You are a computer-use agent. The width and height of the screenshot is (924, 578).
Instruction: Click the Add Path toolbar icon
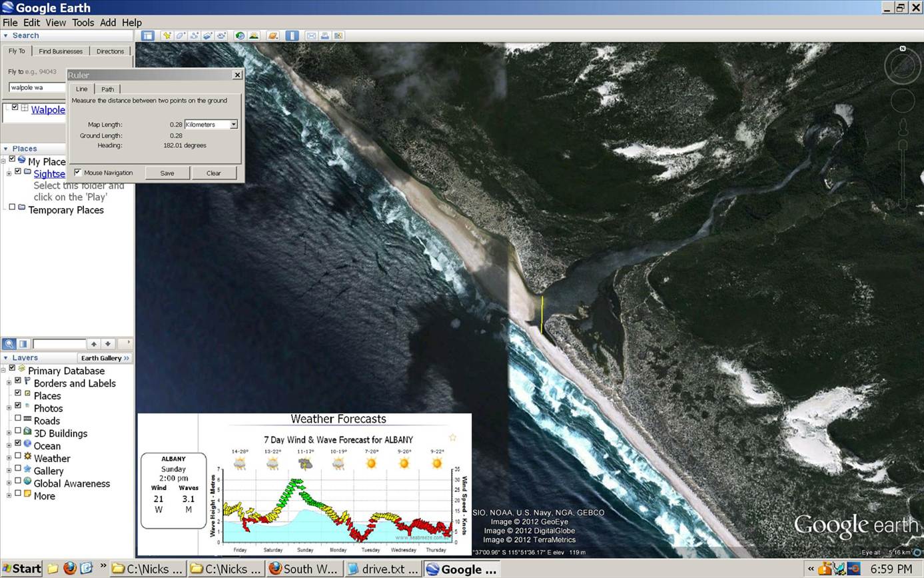pyautogui.click(x=194, y=36)
